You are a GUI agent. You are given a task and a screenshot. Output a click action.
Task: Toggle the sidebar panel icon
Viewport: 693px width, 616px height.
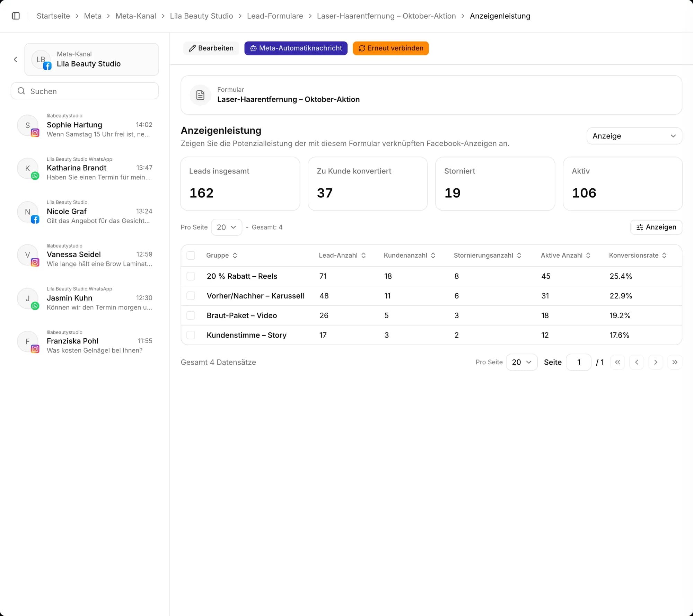coord(16,16)
